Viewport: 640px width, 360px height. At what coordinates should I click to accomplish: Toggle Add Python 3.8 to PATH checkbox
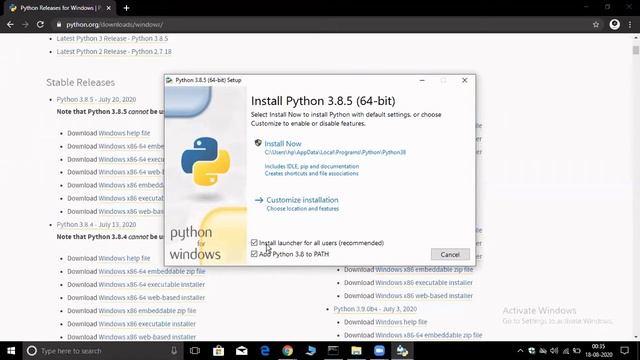(x=254, y=254)
